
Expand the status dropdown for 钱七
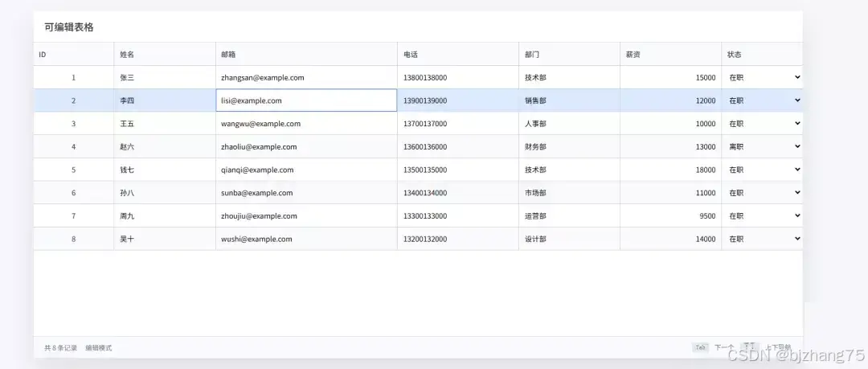[x=762, y=170]
